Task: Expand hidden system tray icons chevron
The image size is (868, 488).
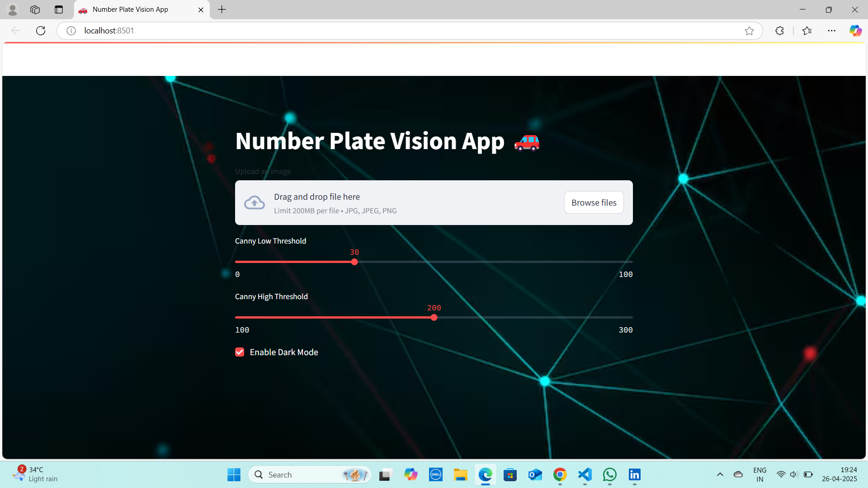Action: click(720, 474)
